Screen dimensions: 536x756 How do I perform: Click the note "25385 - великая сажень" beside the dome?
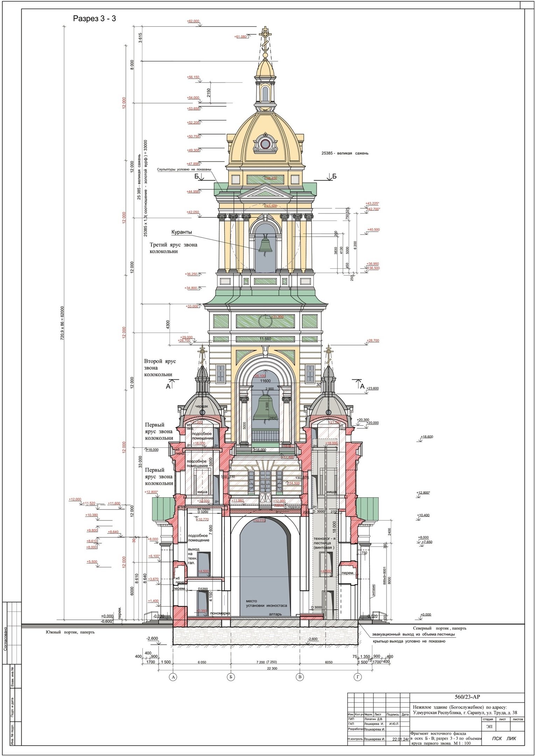pyautogui.click(x=345, y=153)
